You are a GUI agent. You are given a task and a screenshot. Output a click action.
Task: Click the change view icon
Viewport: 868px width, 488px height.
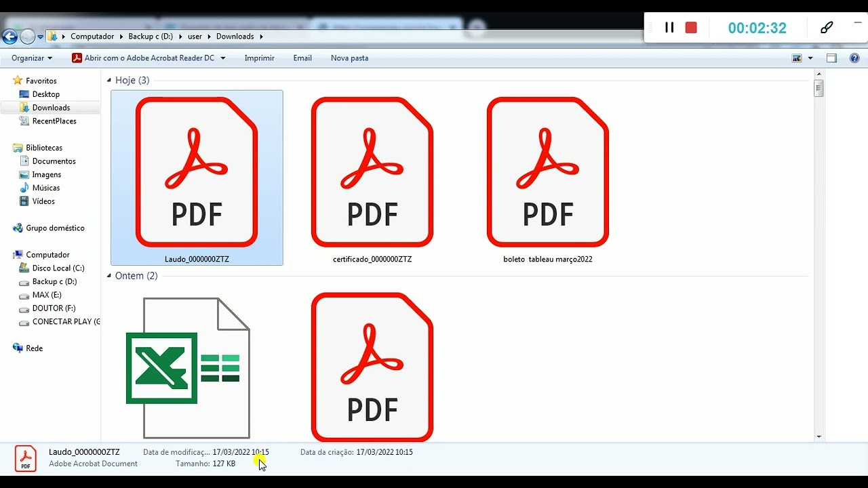797,58
